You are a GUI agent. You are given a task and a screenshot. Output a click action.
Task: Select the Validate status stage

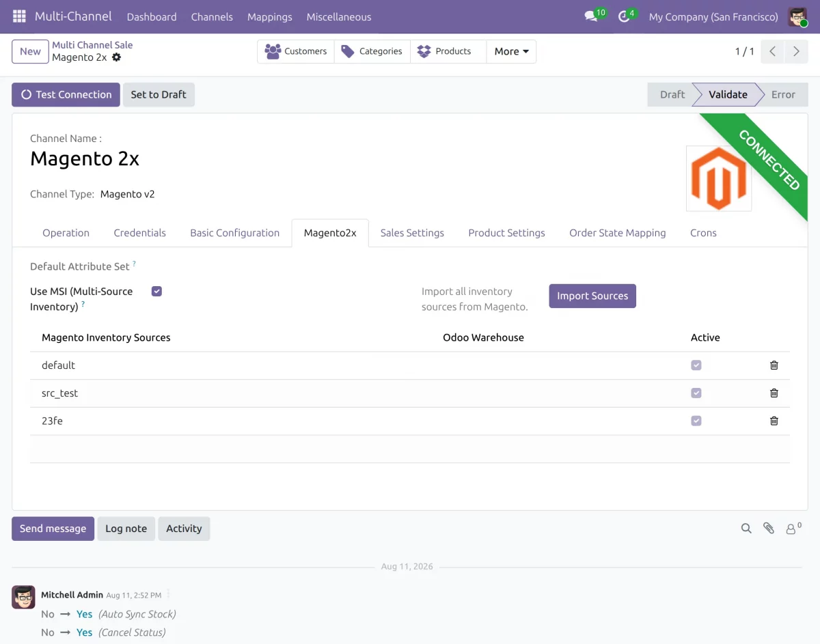(x=728, y=95)
